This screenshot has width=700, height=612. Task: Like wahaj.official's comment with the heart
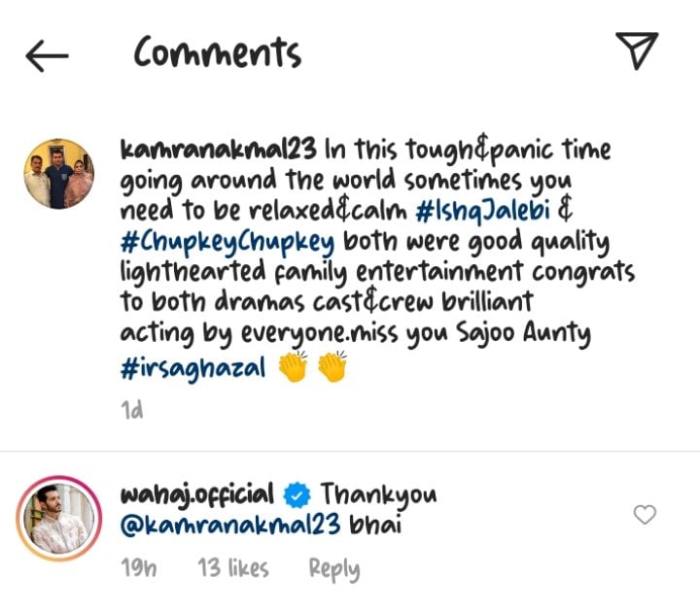tap(645, 515)
